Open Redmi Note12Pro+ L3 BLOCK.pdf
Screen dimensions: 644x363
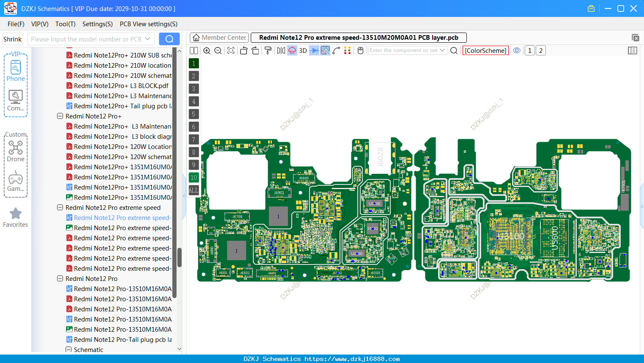point(121,85)
